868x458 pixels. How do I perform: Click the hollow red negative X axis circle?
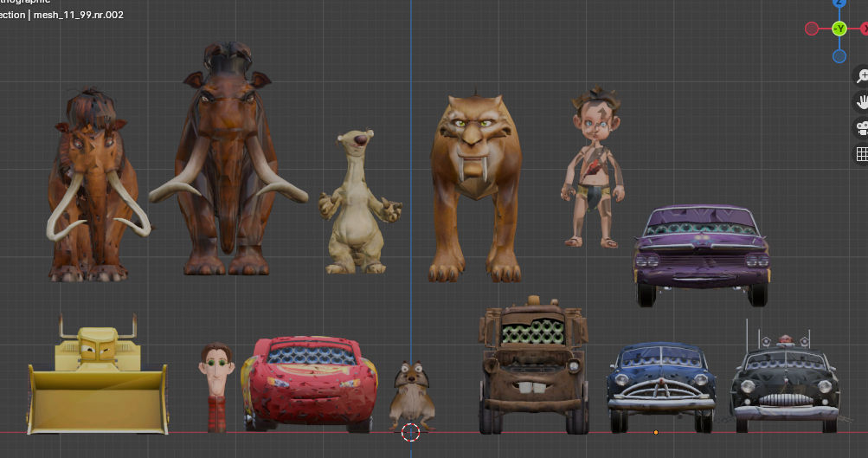812,29
